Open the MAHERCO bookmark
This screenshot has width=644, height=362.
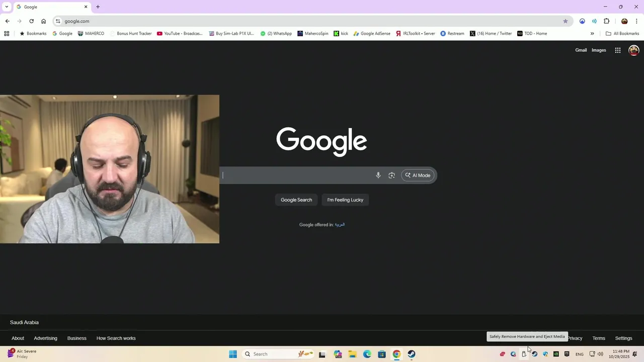91,34
